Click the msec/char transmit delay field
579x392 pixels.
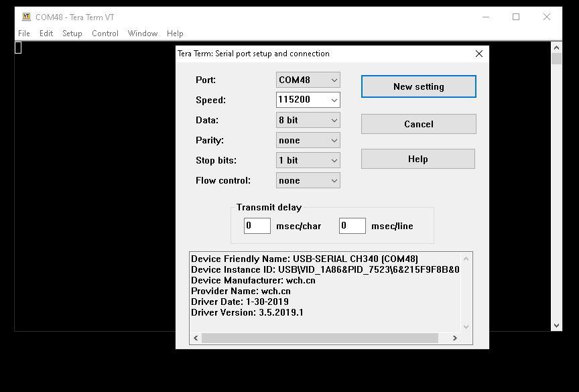[x=257, y=226]
